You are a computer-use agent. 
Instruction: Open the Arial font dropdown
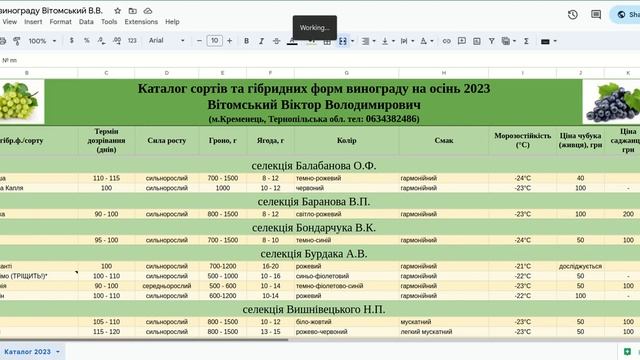click(167, 41)
